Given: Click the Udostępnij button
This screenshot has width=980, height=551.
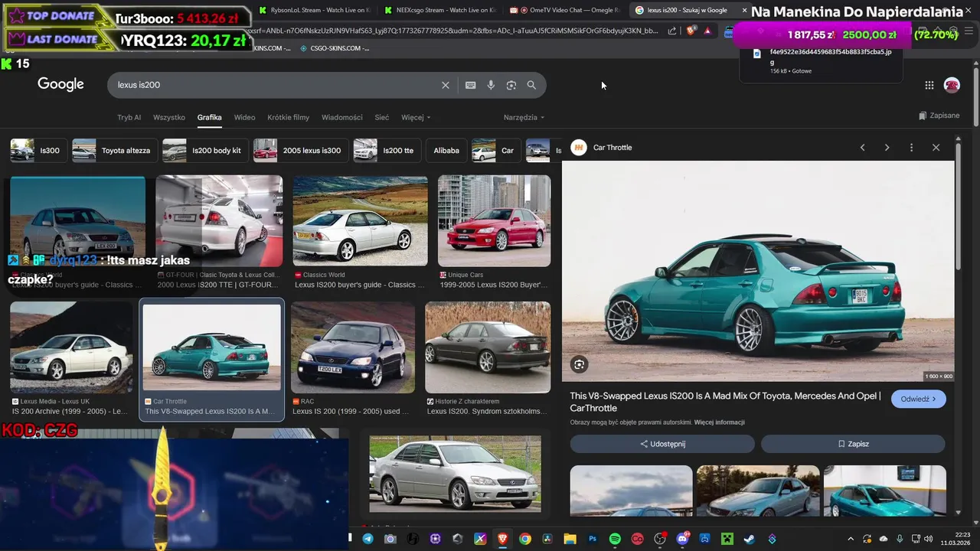Looking at the screenshot, I should (662, 444).
